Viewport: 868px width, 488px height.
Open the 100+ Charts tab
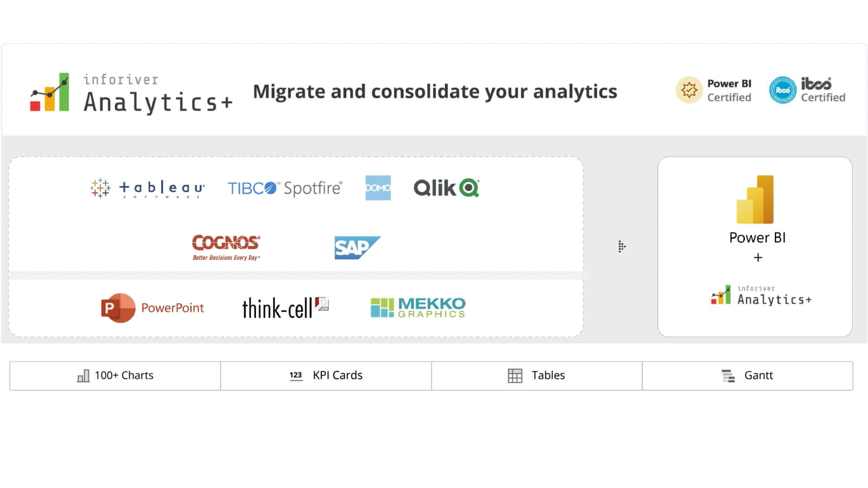(115, 375)
